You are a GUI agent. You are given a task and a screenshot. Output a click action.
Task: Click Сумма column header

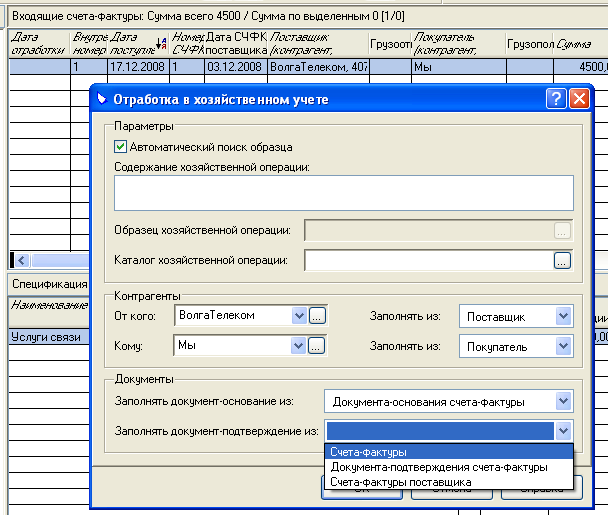[x=580, y=44]
